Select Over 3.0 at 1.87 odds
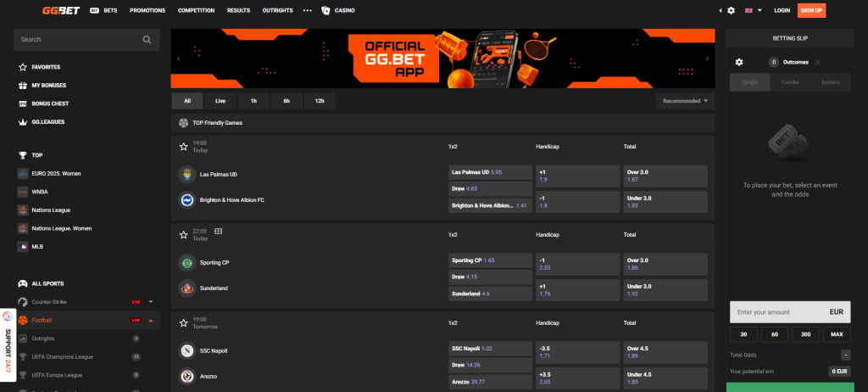 (x=665, y=176)
